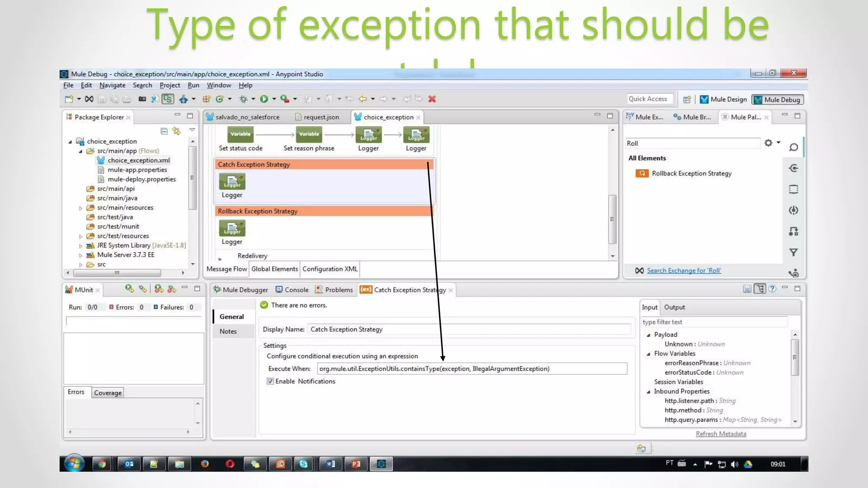Select the Logger node in Catch Exception Strategy

tap(232, 182)
